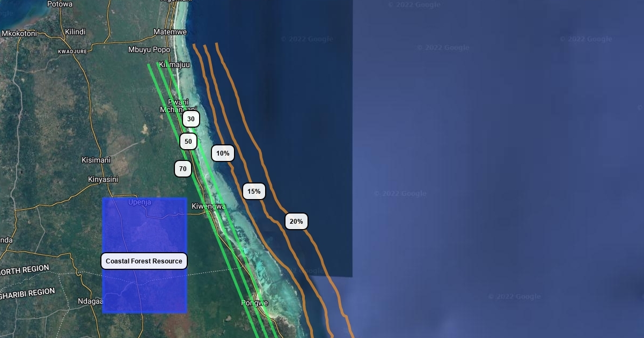This screenshot has height=338, width=644.
Task: Click the Pongwe place name on coast
Action: 254,303
